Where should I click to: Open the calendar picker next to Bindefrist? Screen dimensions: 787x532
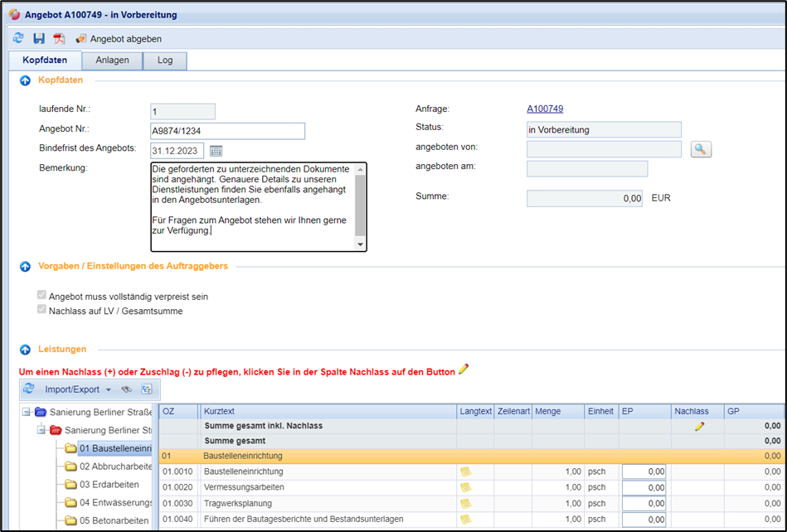[x=216, y=151]
